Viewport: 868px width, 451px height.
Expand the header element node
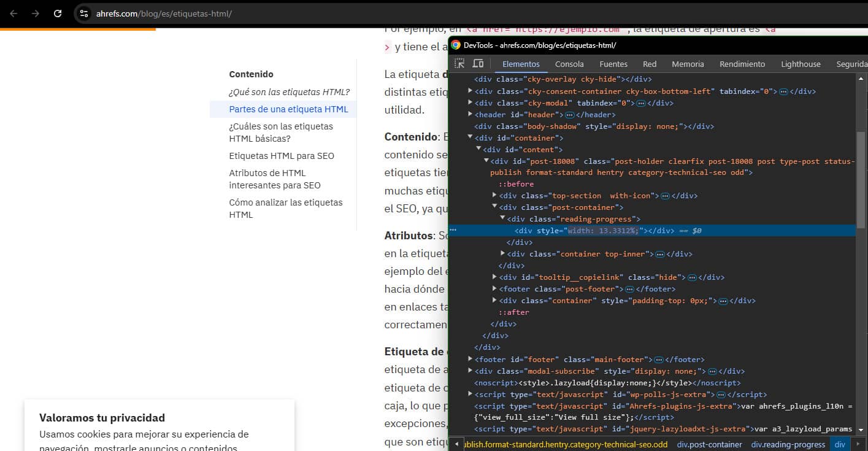pyautogui.click(x=470, y=114)
